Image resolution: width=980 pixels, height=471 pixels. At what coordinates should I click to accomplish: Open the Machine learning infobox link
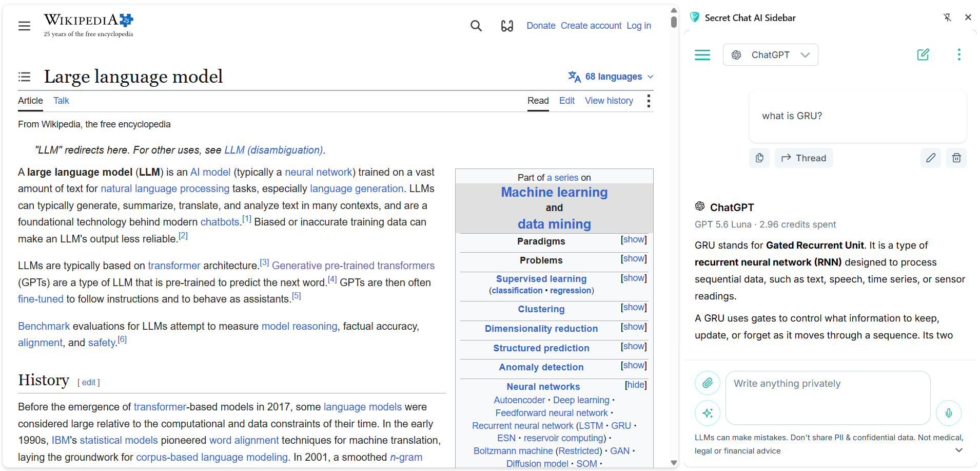[554, 192]
